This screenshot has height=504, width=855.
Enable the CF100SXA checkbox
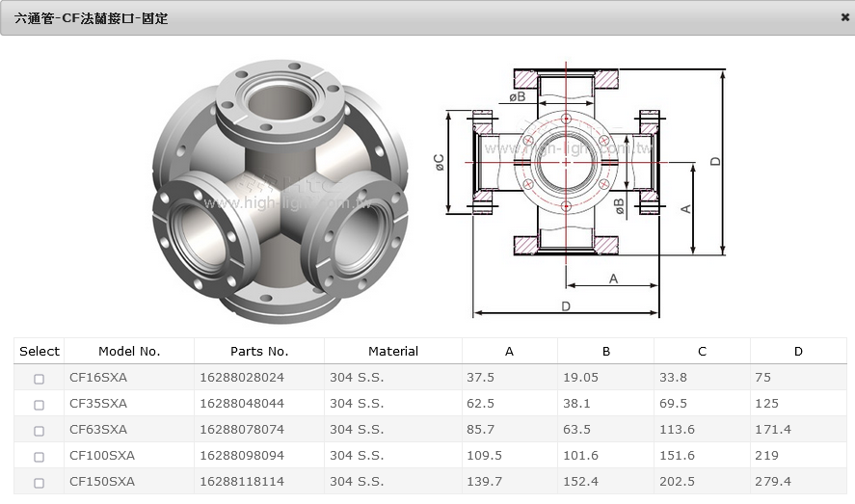39,457
